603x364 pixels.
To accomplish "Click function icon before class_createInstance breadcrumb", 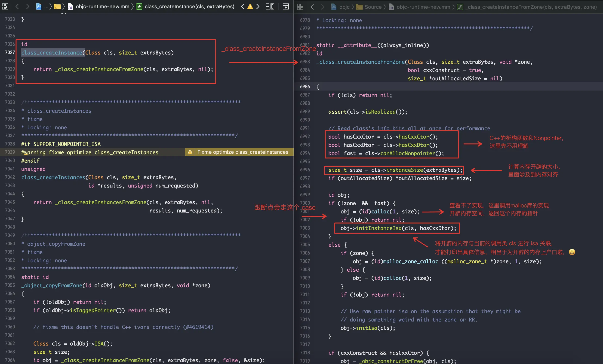I will [139, 7].
